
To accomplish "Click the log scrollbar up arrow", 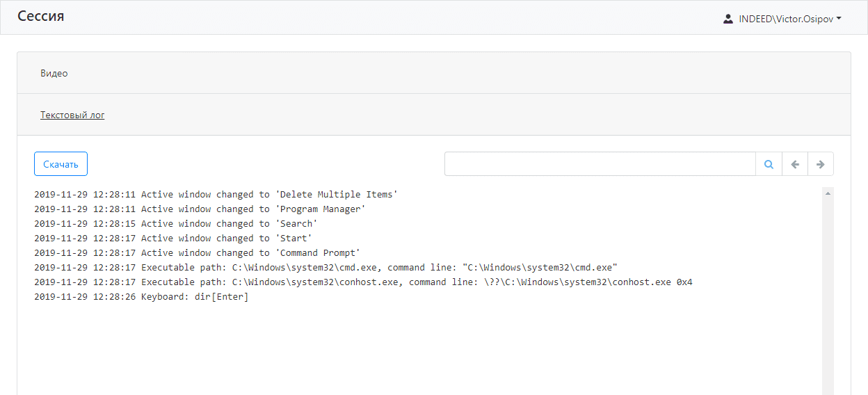I will 828,193.
